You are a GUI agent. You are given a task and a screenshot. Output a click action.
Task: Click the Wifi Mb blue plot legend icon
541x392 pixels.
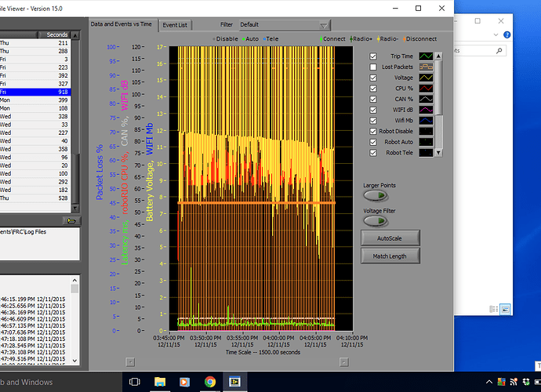[x=427, y=122]
